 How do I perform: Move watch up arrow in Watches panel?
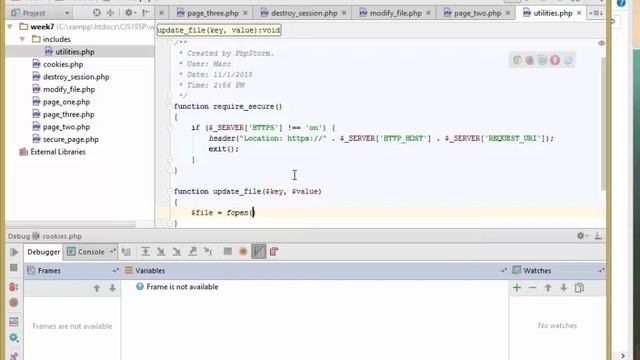point(548,288)
